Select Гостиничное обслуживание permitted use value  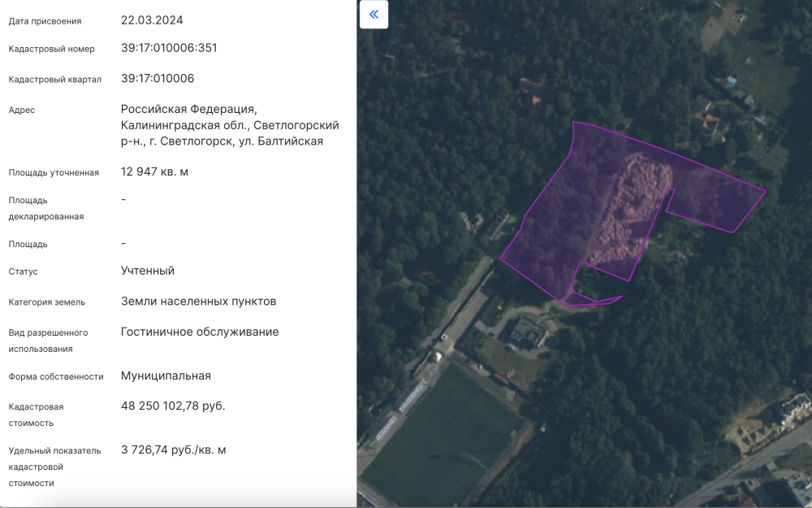[x=200, y=332]
